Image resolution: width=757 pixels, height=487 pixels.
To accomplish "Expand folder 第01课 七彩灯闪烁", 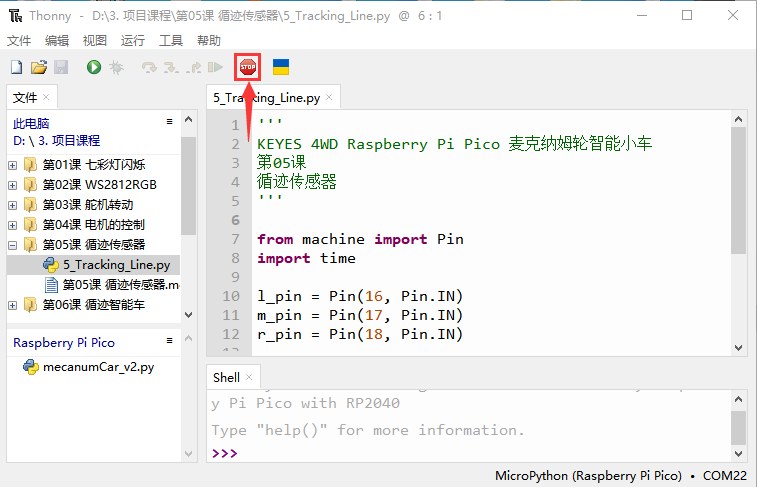I will 13,166.
